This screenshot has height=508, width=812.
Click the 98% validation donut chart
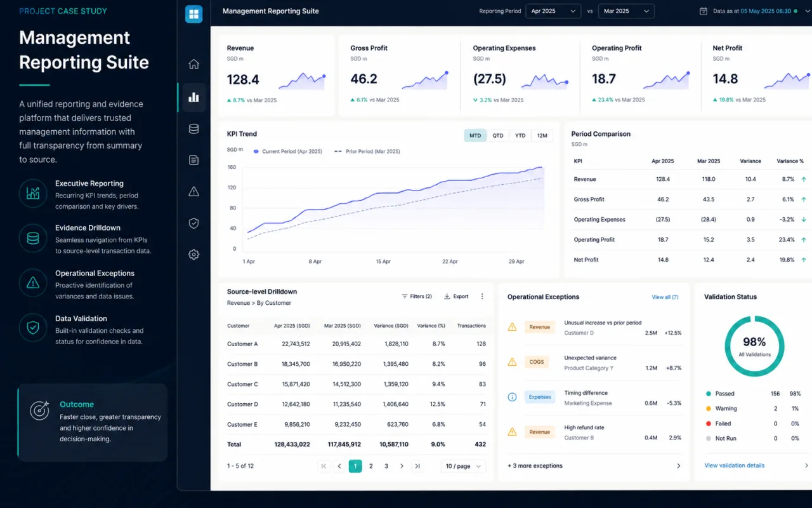(754, 346)
